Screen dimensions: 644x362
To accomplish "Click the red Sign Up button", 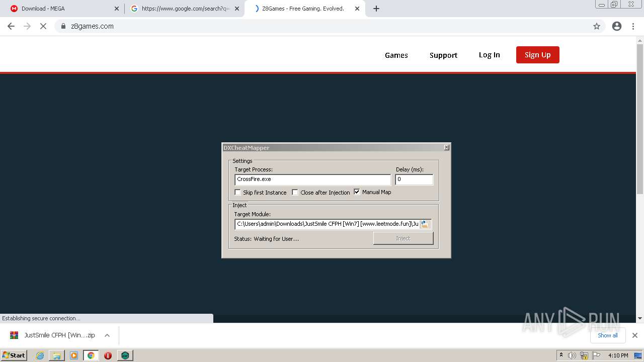I will [x=537, y=55].
